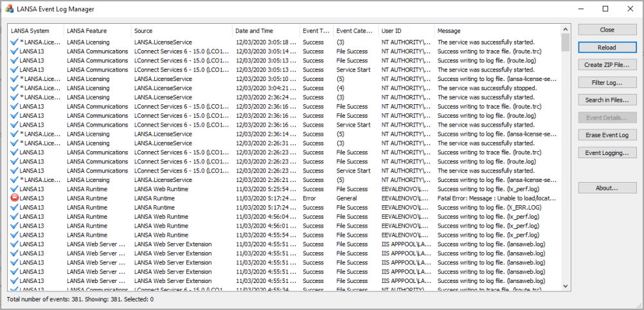The height and width of the screenshot is (310, 644).
Task: Click the checkmark icon of the X_ERR.LOG event row
Action: (x=14, y=207)
